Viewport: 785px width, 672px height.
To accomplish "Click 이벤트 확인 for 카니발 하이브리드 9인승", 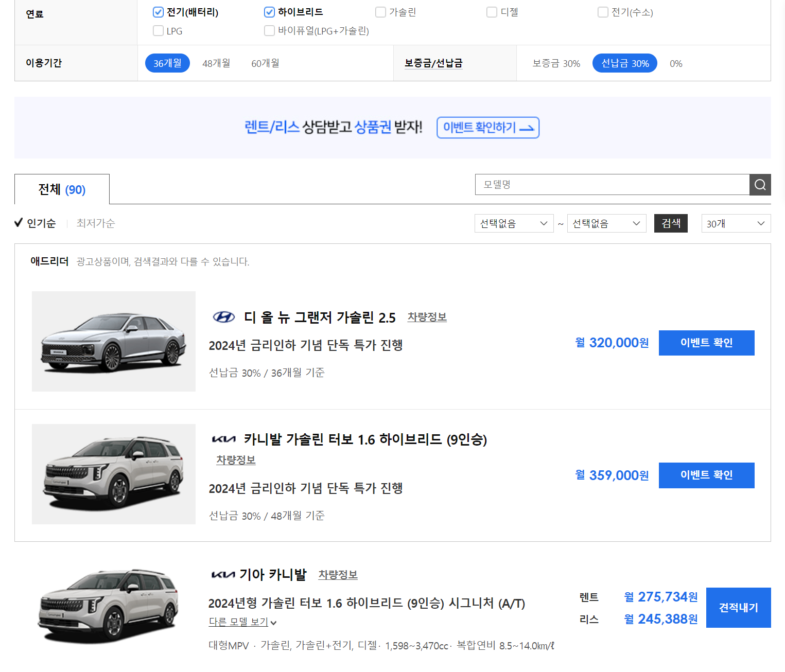I will coord(707,475).
